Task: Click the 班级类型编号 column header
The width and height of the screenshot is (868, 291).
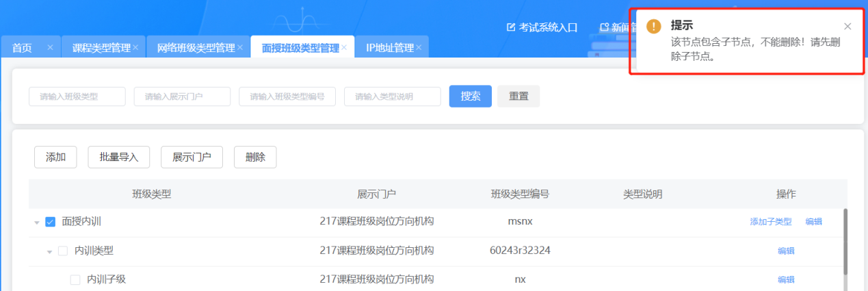Action: tap(520, 194)
